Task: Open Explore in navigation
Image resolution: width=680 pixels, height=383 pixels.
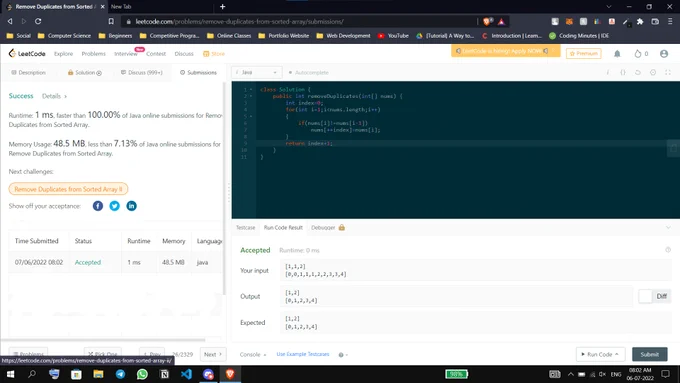Action: pyautogui.click(x=63, y=53)
